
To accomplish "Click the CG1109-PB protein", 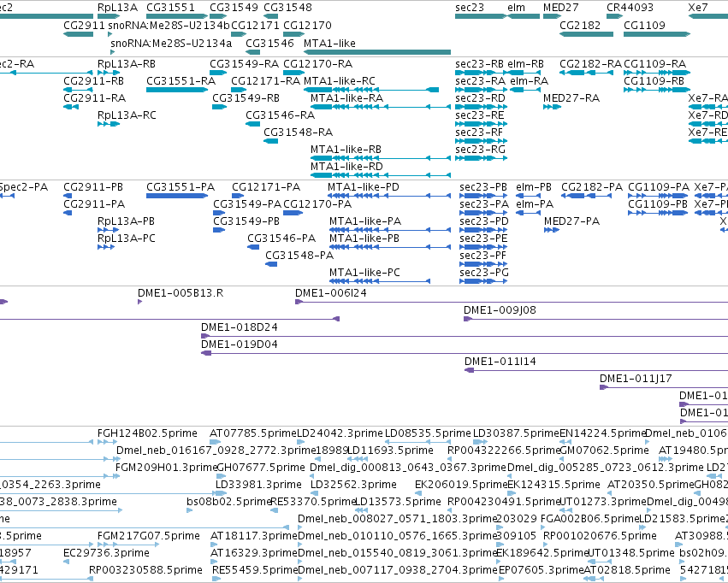I will [658, 213].
